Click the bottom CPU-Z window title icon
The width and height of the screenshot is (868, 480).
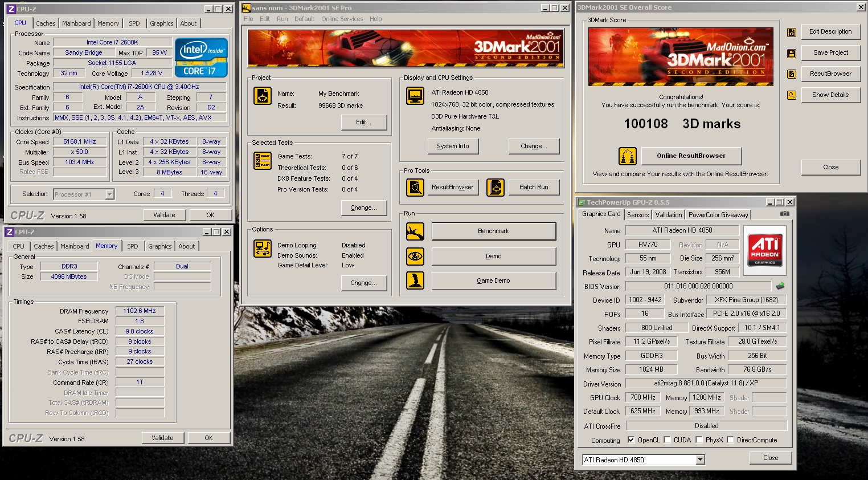10,232
